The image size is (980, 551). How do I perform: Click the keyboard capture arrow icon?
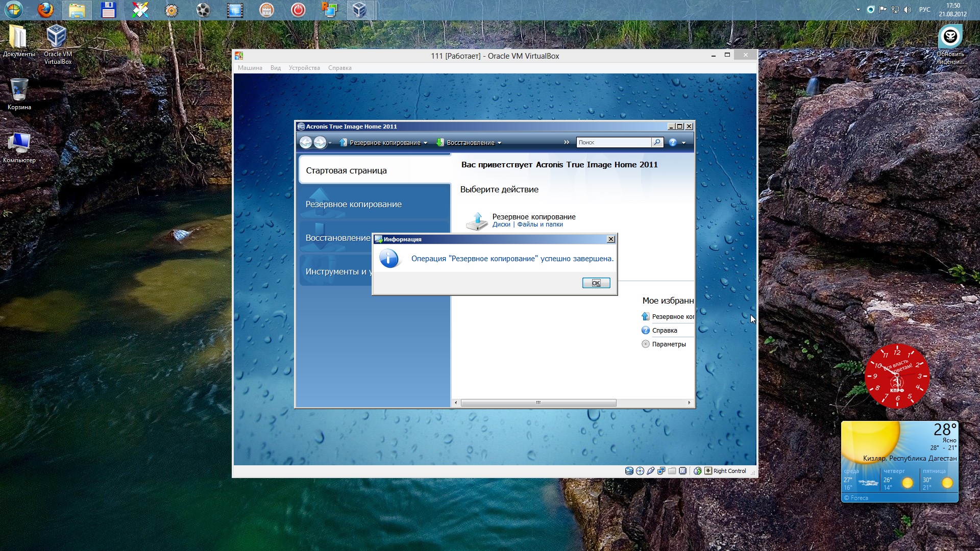click(708, 471)
